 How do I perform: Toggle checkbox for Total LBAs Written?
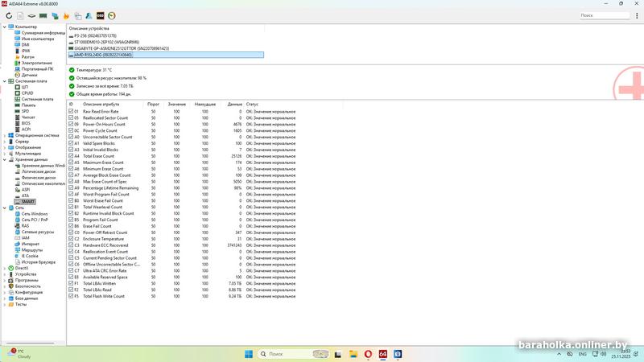point(71,283)
